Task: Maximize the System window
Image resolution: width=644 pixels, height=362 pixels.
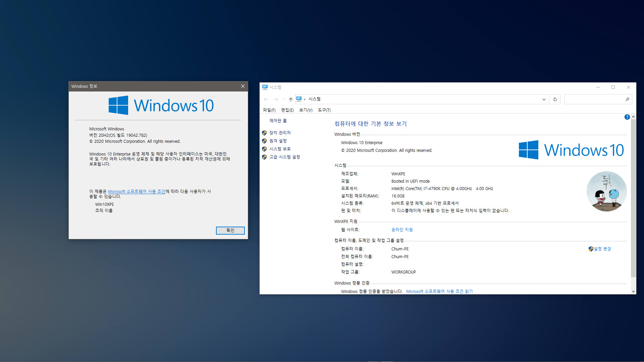Action: click(x=613, y=87)
